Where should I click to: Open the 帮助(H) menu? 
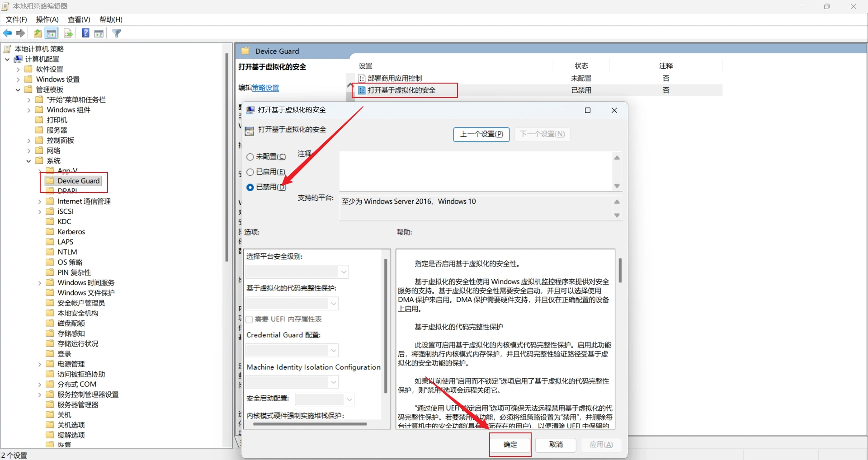tap(111, 19)
